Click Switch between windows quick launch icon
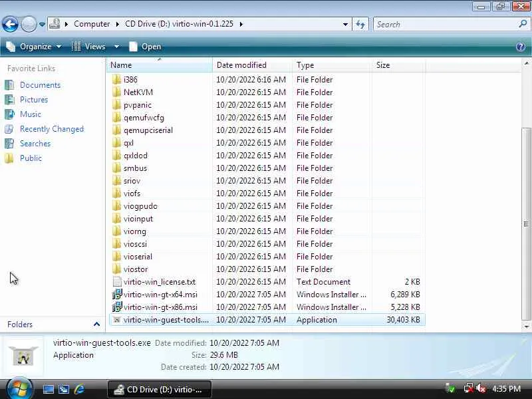Image resolution: width=532 pixels, height=399 pixels. coord(64,389)
